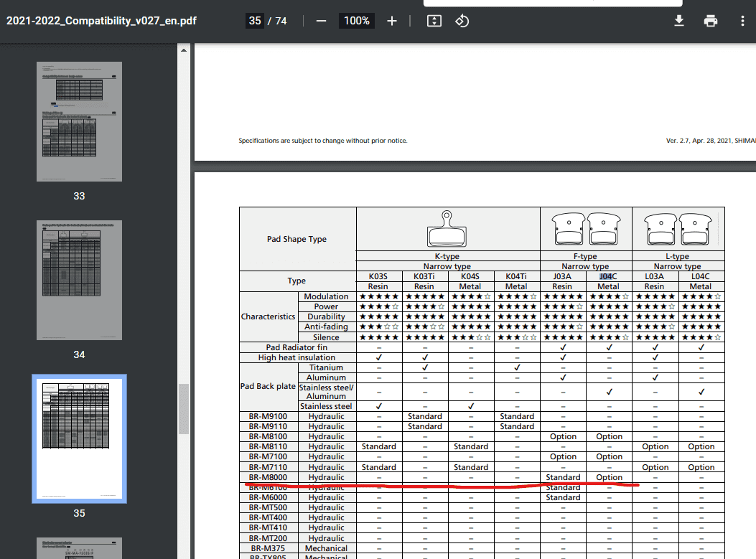This screenshot has height=559, width=756.
Task: Click the sidebar scroll up arrow
Action: point(184,50)
